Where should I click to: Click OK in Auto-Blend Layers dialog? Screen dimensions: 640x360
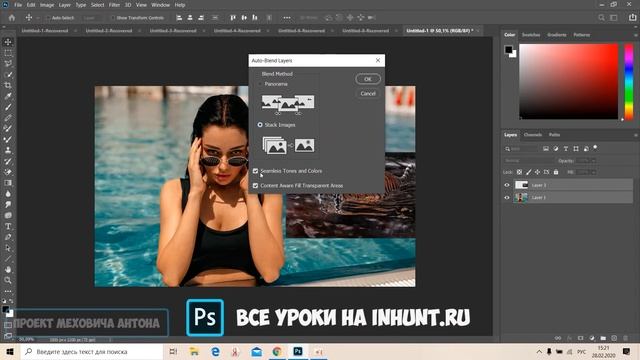(x=368, y=79)
